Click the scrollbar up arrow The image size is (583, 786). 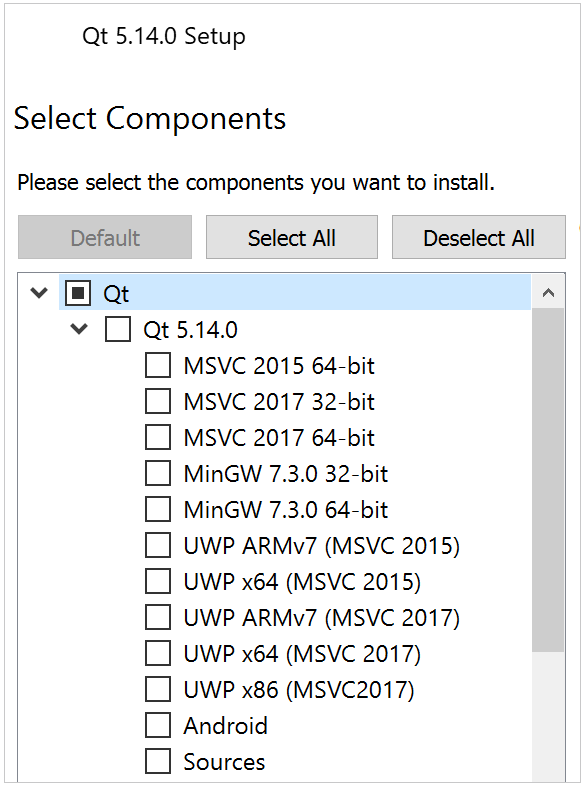click(548, 293)
